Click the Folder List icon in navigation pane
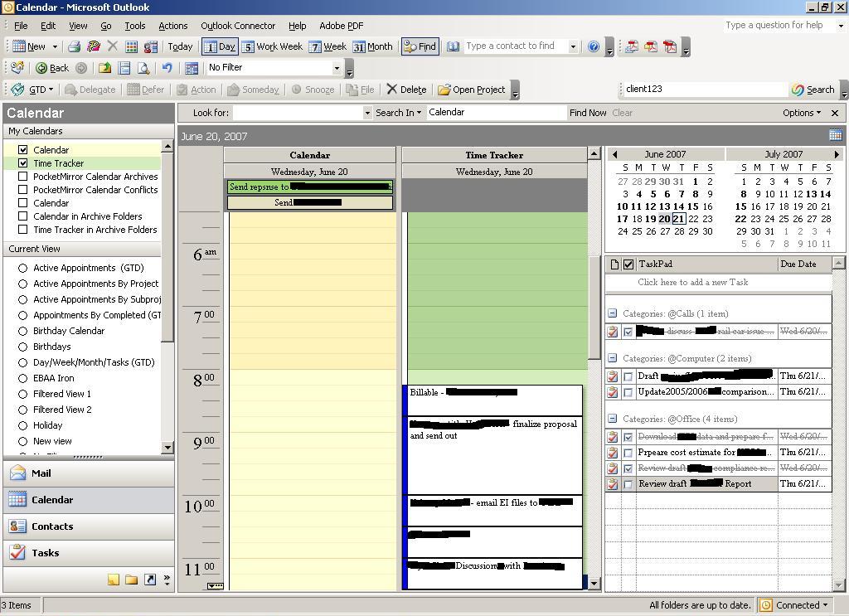Viewport: 849px width, 616px height. (x=131, y=580)
